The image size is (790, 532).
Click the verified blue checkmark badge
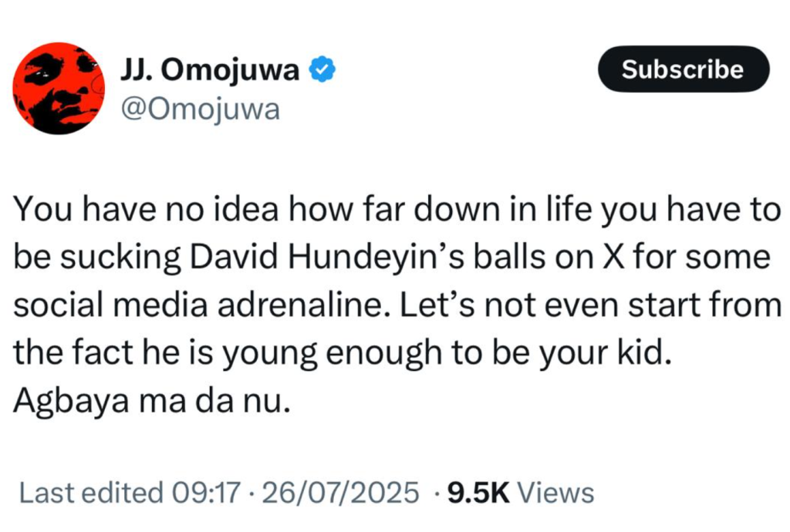(x=322, y=71)
